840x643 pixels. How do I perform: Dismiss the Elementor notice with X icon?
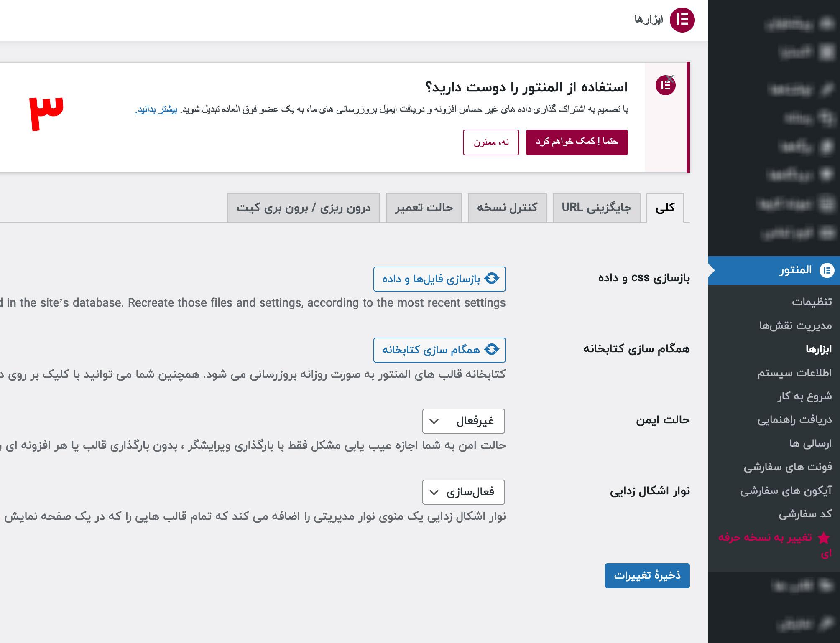[x=670, y=79]
